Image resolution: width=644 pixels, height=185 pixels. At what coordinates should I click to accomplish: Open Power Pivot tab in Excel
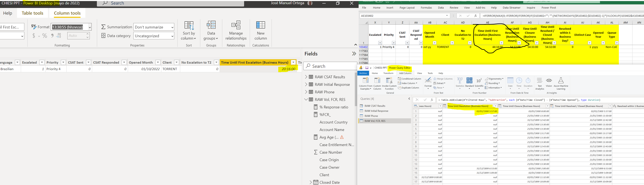[549, 8]
